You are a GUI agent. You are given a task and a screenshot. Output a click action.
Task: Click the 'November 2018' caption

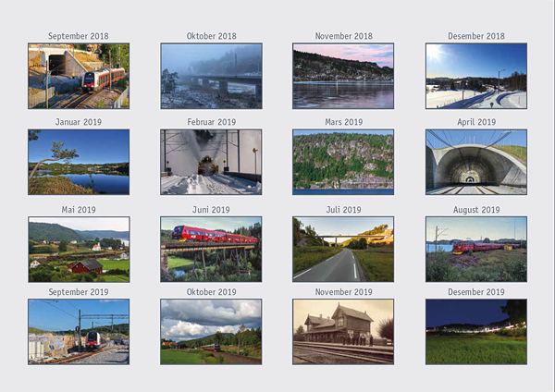coord(344,36)
